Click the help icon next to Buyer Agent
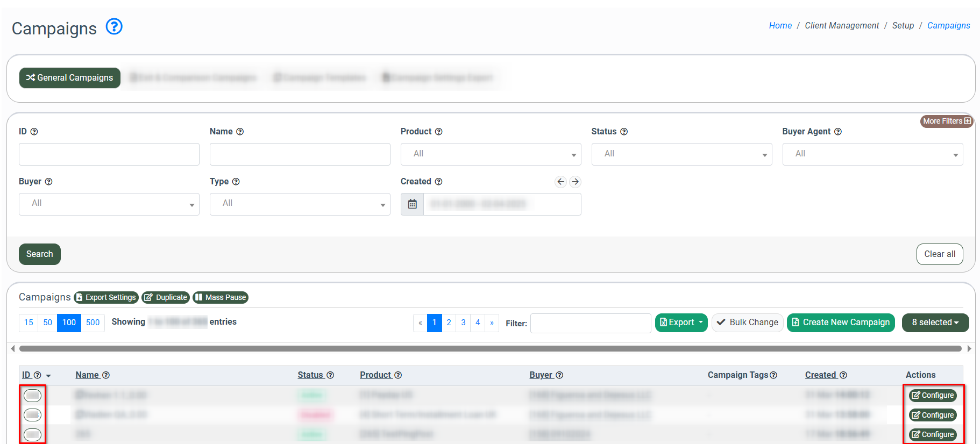This screenshot has width=980, height=444. [837, 132]
